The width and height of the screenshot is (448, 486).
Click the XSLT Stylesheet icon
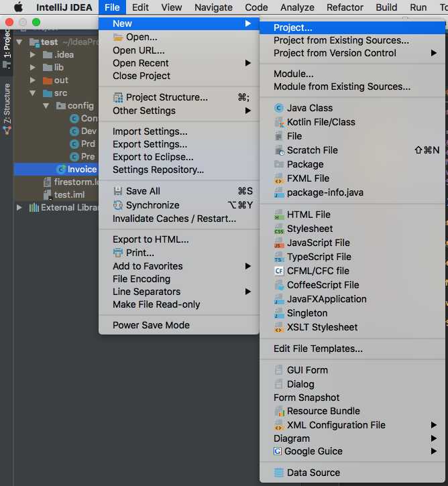[279, 327]
